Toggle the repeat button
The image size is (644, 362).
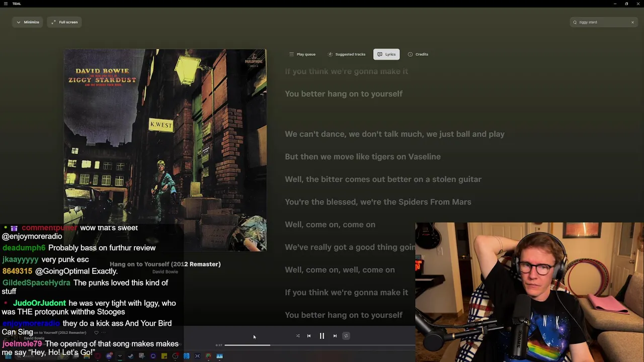(x=346, y=336)
